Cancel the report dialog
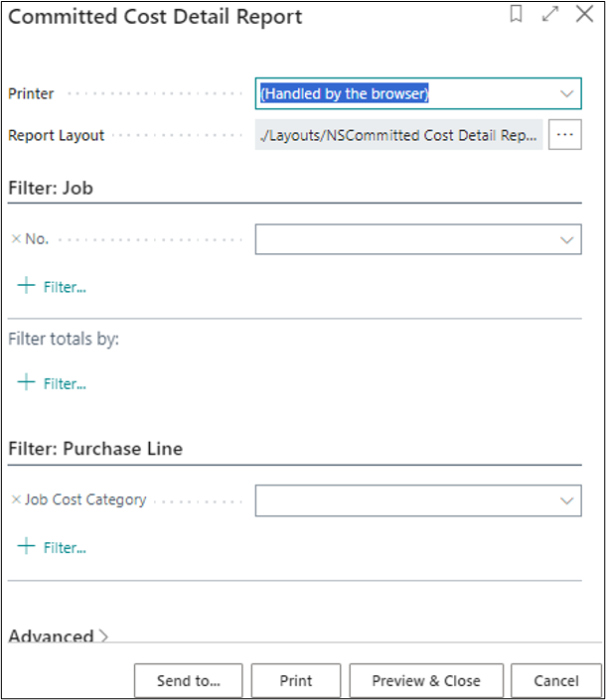606x700 pixels. pos(556,681)
